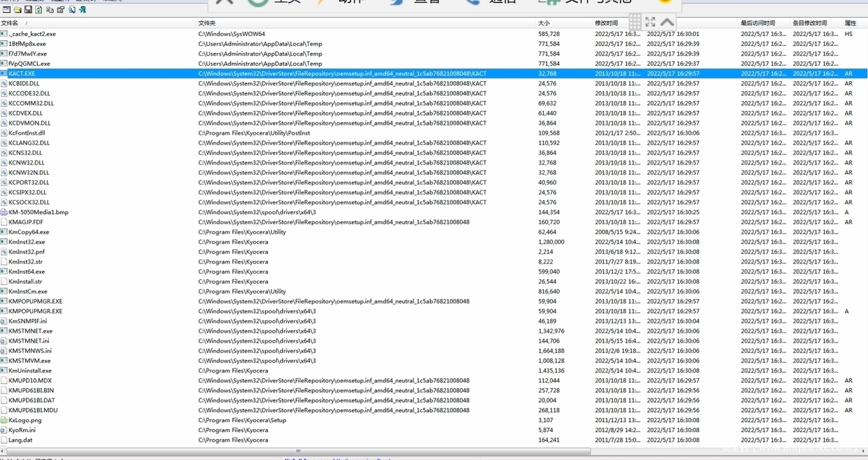This screenshot has height=460, width=868.
Task: Sort by 最后访问时间 column header
Action: pos(757,24)
